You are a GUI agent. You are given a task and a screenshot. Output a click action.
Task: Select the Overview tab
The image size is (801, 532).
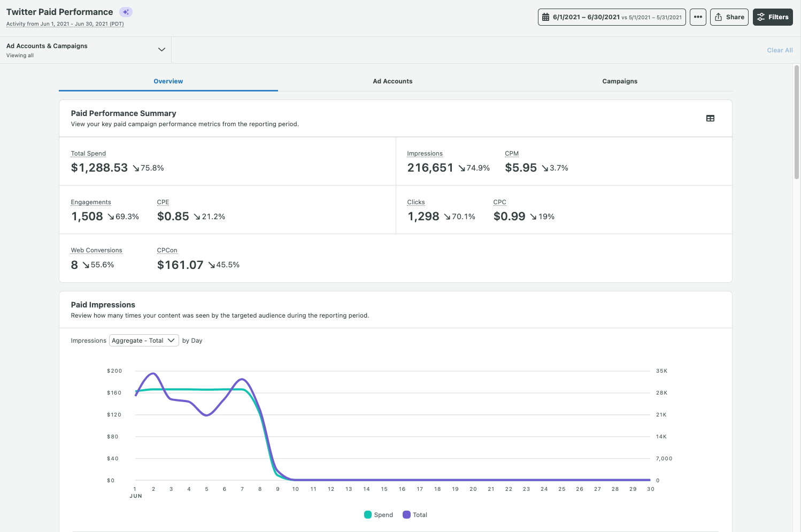(x=168, y=81)
